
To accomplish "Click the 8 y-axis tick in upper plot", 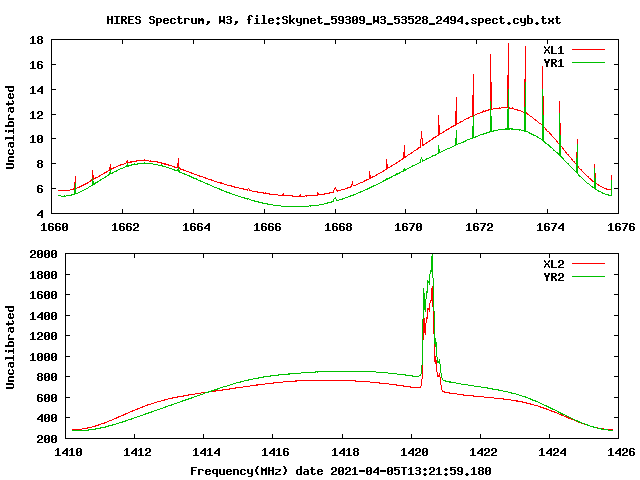I will 40,164.
